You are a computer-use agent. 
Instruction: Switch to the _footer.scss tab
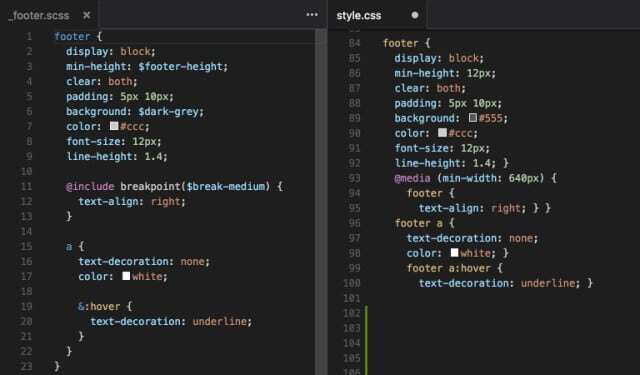[x=48, y=15]
